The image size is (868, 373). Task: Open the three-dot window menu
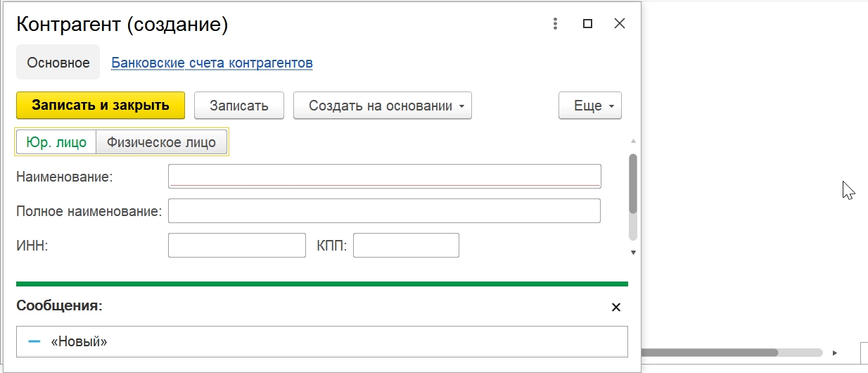(x=556, y=24)
